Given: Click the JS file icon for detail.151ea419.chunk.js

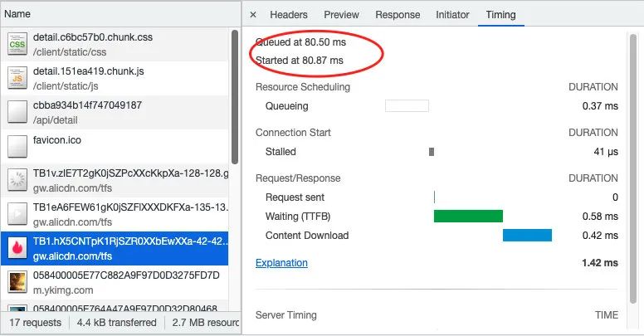Looking at the screenshot, I should (x=17, y=79).
